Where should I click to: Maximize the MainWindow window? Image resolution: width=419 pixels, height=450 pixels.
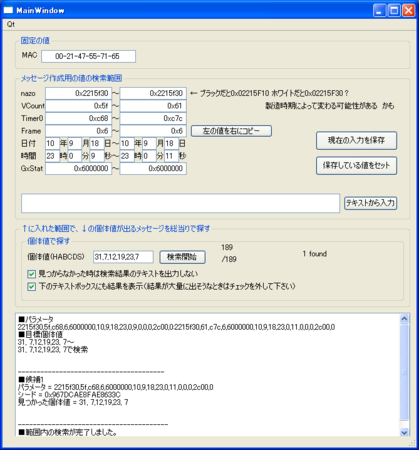(394, 10)
